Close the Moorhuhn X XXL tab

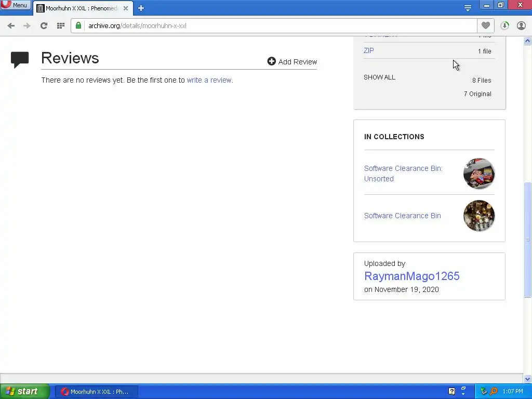[126, 8]
